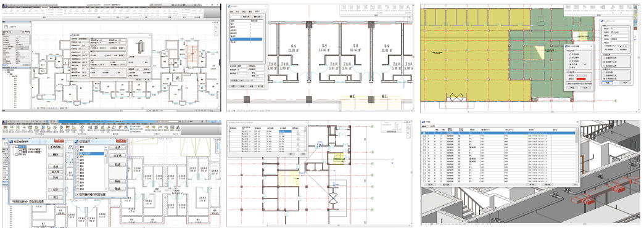Click 反选 in the floor list dialog
Image resolution: width=644 pixels, height=228 pixels.
tap(117, 165)
